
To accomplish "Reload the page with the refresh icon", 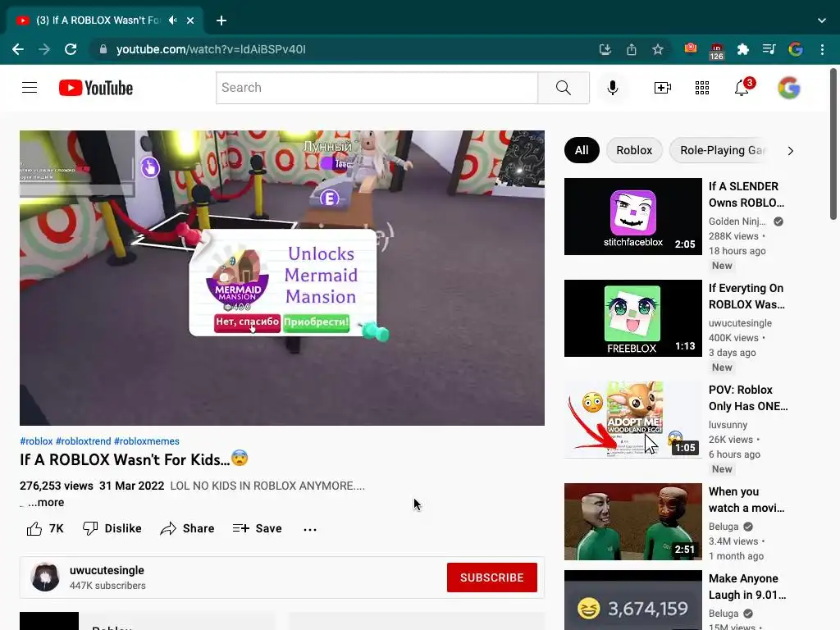I will pyautogui.click(x=71, y=49).
